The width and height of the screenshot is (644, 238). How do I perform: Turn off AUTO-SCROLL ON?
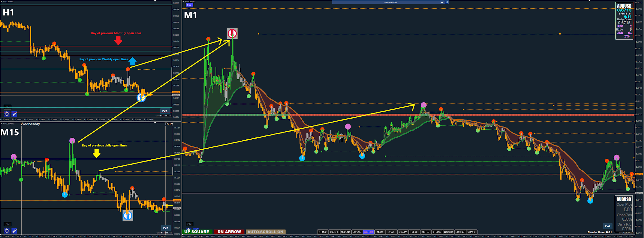[x=265, y=232]
